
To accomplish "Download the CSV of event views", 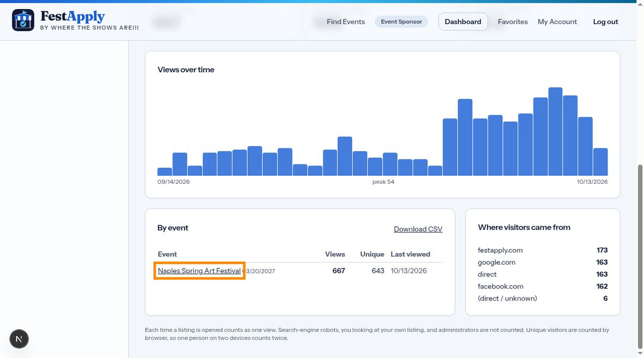I will (418, 229).
